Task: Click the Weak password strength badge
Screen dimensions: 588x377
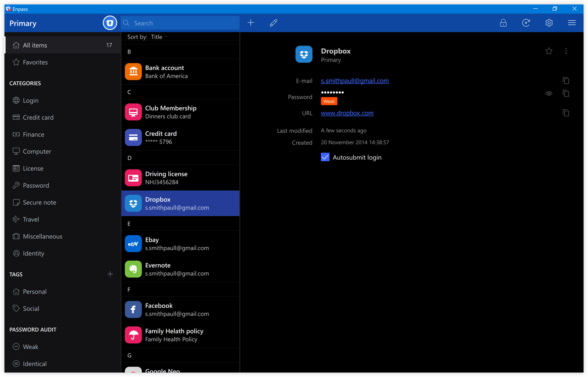Action: 329,101
